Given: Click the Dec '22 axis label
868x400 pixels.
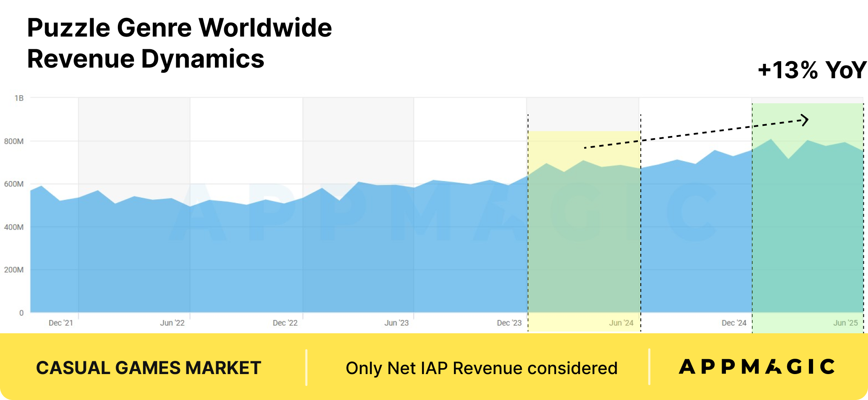Looking at the screenshot, I should 285,323.
